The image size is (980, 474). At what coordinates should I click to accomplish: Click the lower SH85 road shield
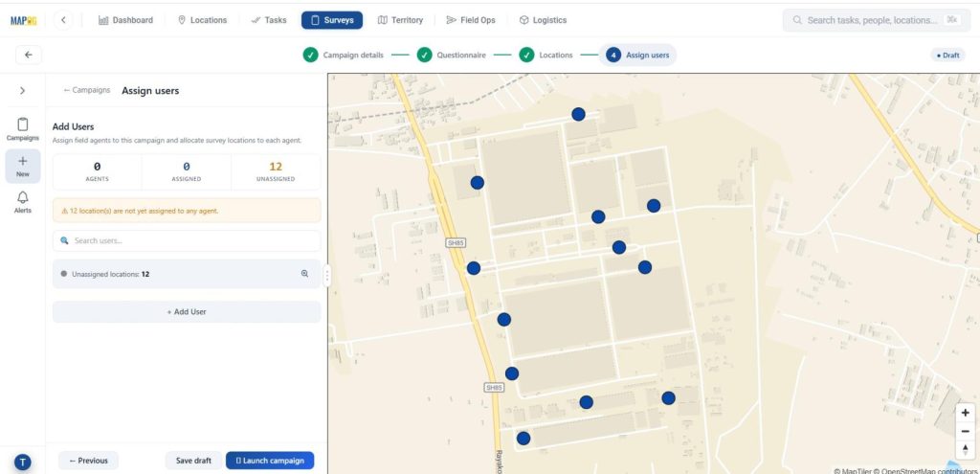click(494, 388)
